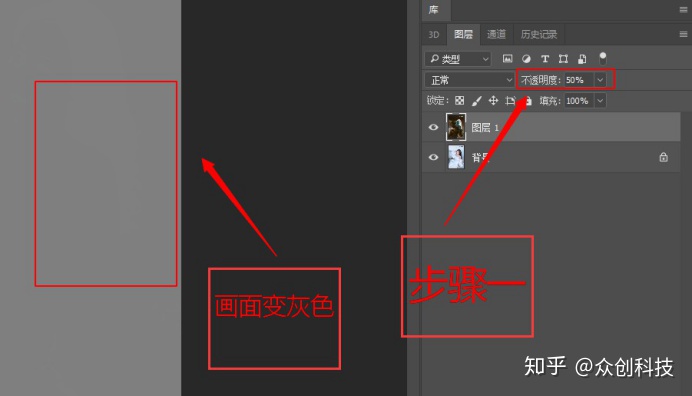Filter layers by pixel layers icon

(x=508, y=59)
